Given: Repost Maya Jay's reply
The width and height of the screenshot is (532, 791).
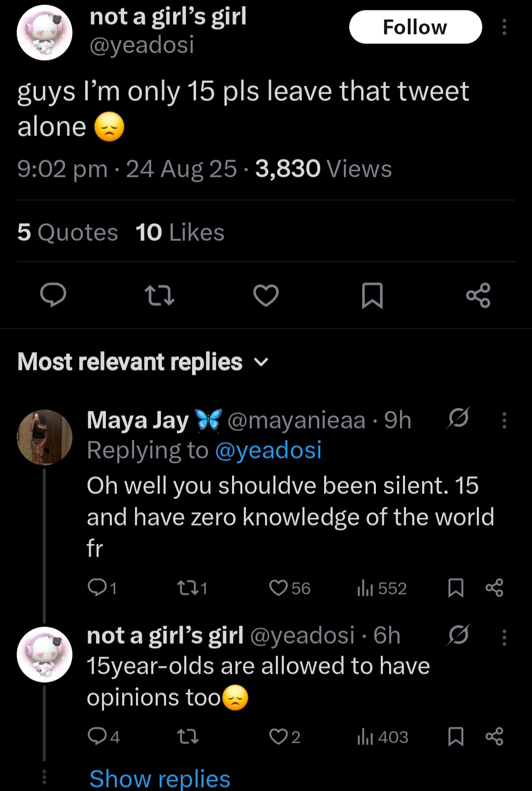Looking at the screenshot, I should click(x=186, y=588).
